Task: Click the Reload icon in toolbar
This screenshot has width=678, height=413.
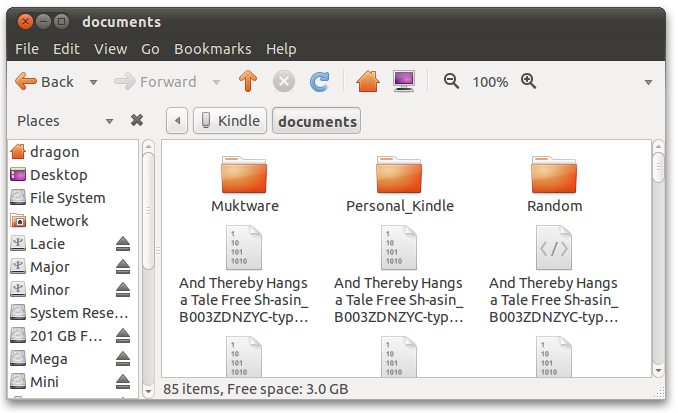Action: (319, 82)
